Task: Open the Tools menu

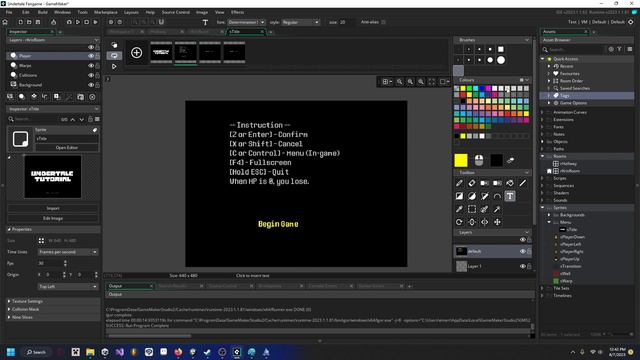Action: coord(82,12)
